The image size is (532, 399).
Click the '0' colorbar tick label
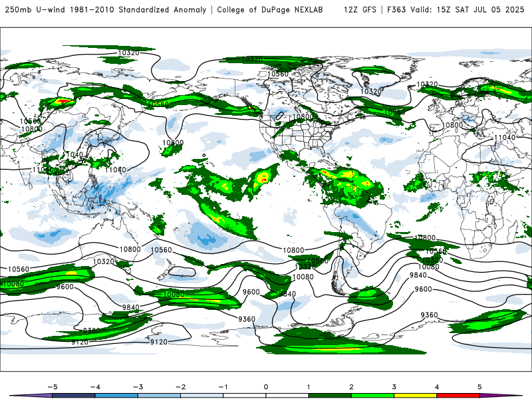tap(266, 387)
